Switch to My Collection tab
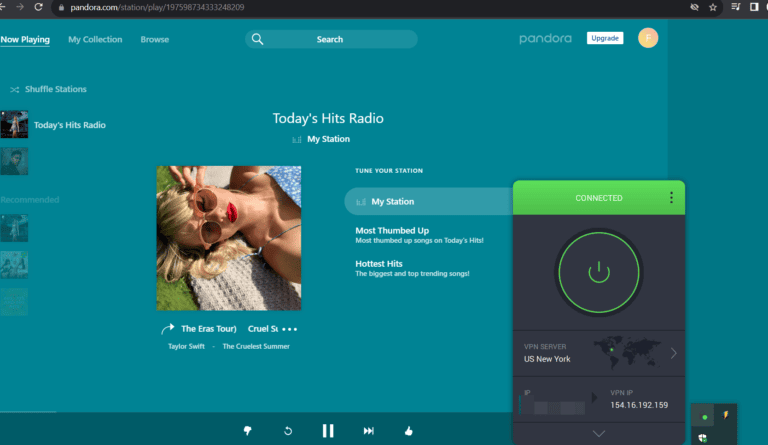 coord(95,40)
